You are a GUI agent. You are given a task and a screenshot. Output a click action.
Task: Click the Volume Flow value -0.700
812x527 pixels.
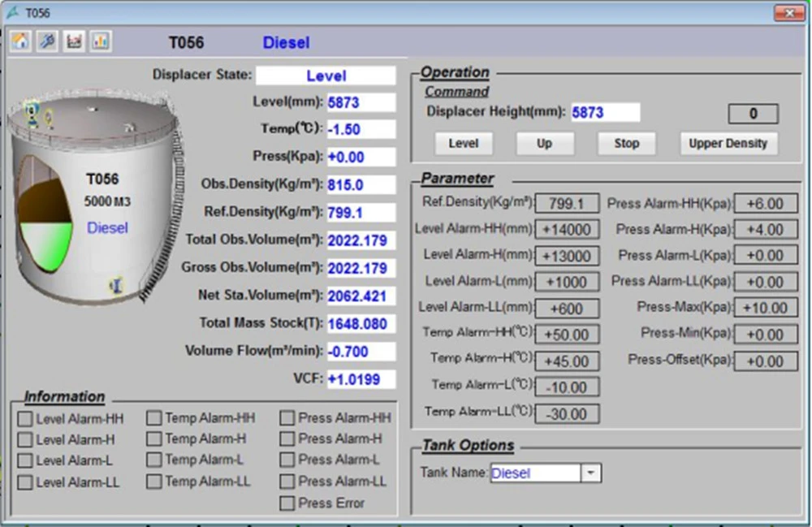361,352
